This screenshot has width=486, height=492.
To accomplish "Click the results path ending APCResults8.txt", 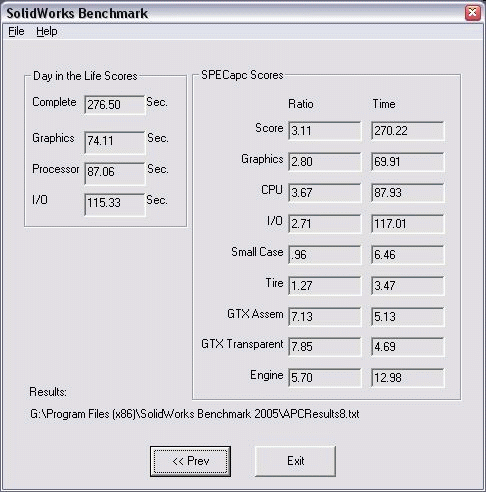I will (x=195, y=414).
